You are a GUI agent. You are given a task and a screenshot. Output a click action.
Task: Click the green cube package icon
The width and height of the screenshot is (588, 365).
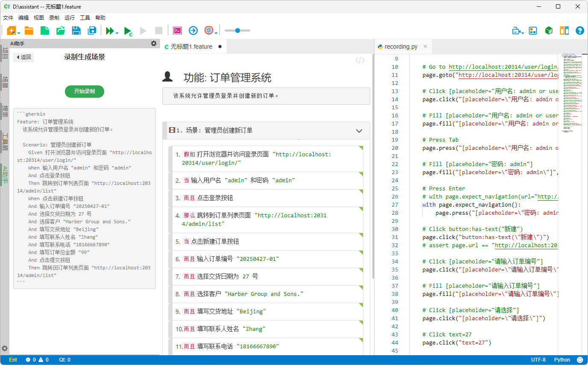[x=549, y=31]
